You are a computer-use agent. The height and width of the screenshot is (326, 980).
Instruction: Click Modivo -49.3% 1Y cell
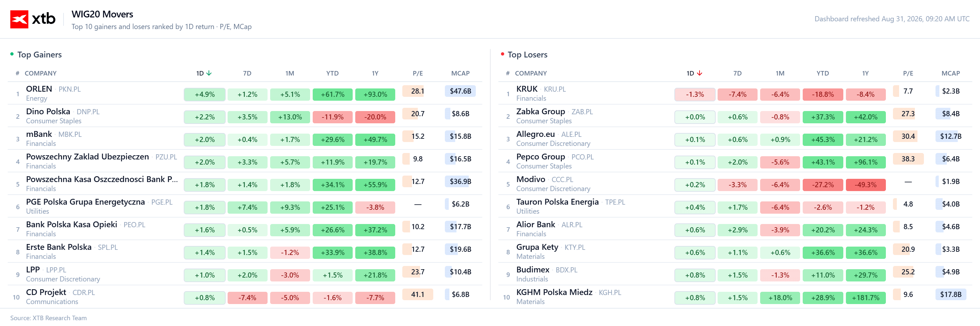coord(865,185)
